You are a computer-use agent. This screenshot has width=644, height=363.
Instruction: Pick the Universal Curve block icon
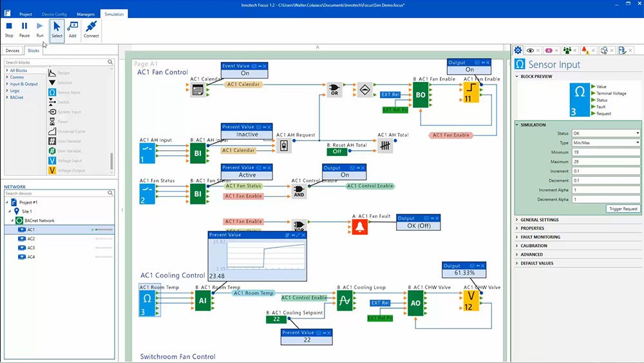click(52, 132)
